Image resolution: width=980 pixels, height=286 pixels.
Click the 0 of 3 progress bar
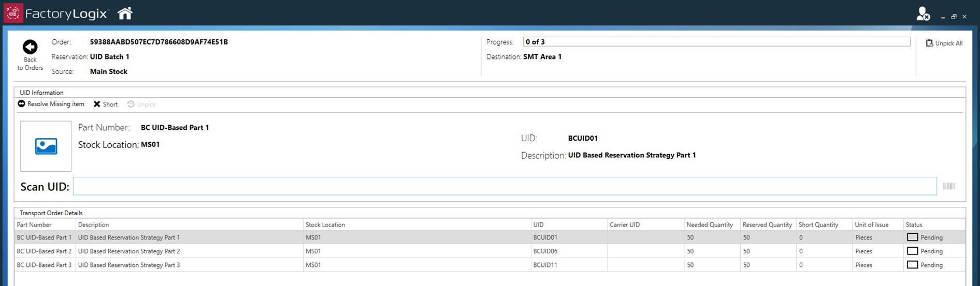coord(716,42)
